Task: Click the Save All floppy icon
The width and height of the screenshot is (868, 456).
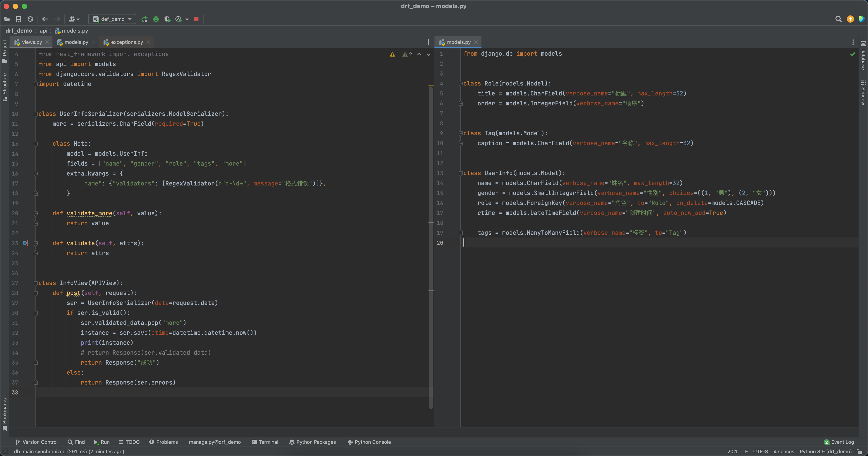Action: click(19, 19)
